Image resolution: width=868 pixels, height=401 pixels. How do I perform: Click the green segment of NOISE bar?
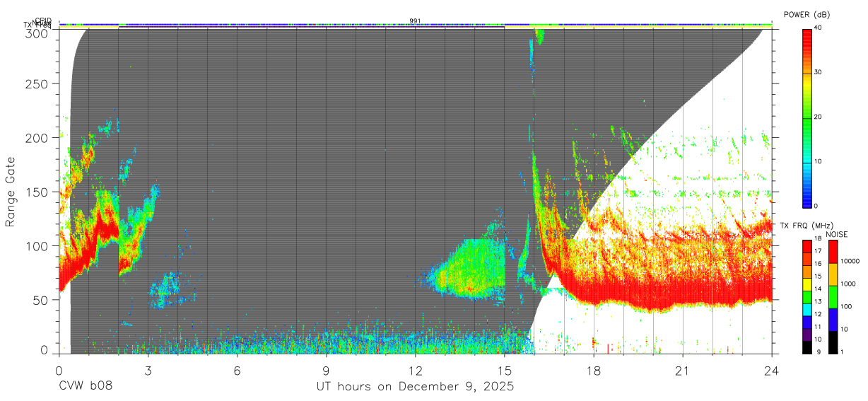pyautogui.click(x=832, y=296)
